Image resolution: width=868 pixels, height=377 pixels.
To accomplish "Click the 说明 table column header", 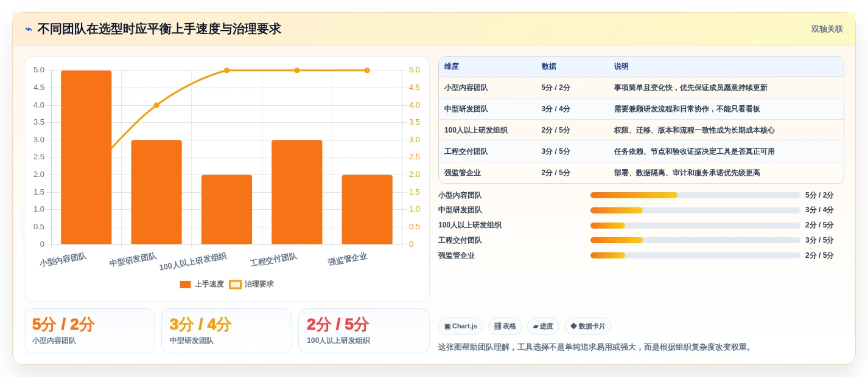I will (x=621, y=66).
